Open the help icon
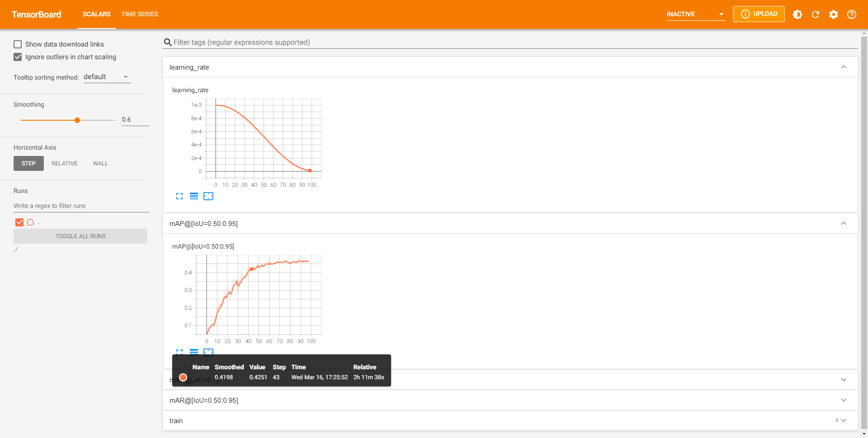The width and height of the screenshot is (868, 438). click(852, 14)
